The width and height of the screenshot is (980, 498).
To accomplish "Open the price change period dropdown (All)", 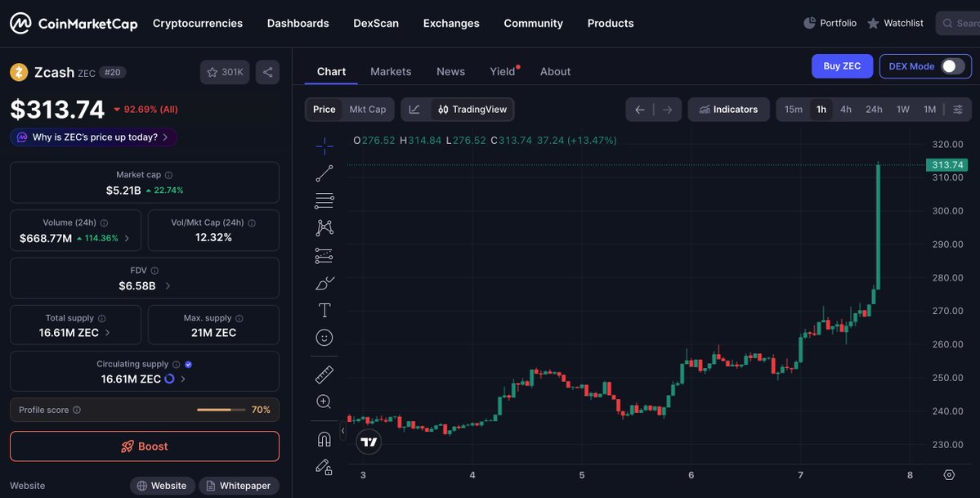I will [x=146, y=110].
